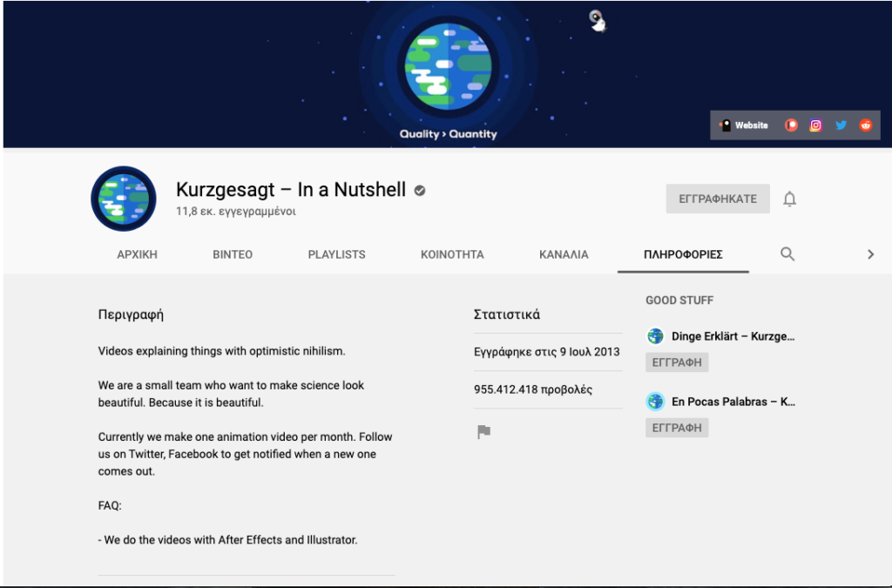
Task: Switch to the ΚΟΙΝΟΤΗΤΑ tab
Action: click(x=452, y=254)
